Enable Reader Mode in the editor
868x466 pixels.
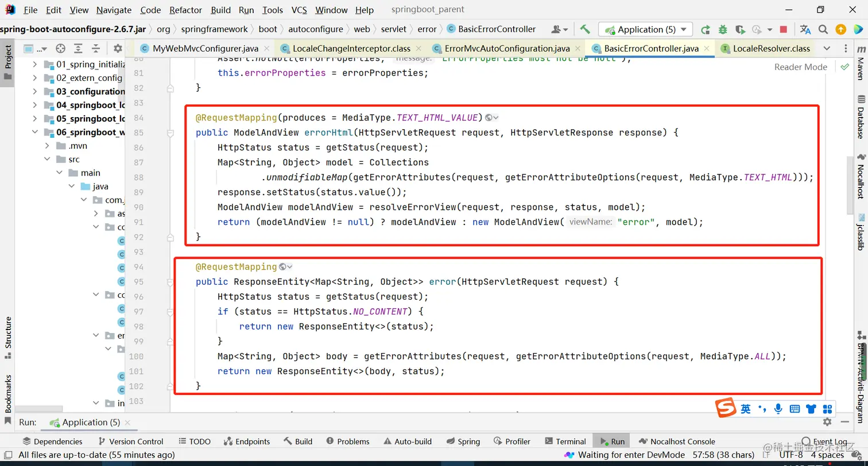tap(800, 67)
